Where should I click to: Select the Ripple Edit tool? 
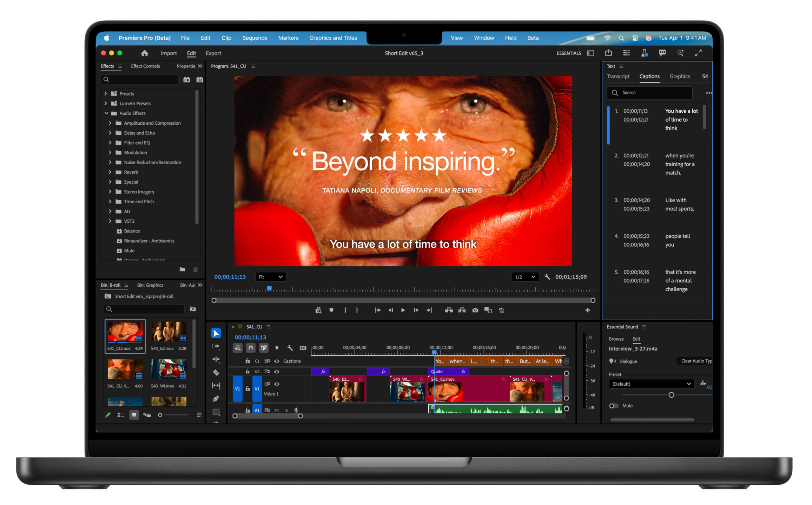216,359
